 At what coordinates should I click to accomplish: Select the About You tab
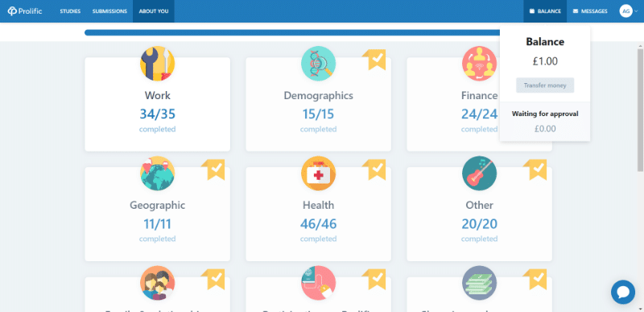tap(154, 11)
